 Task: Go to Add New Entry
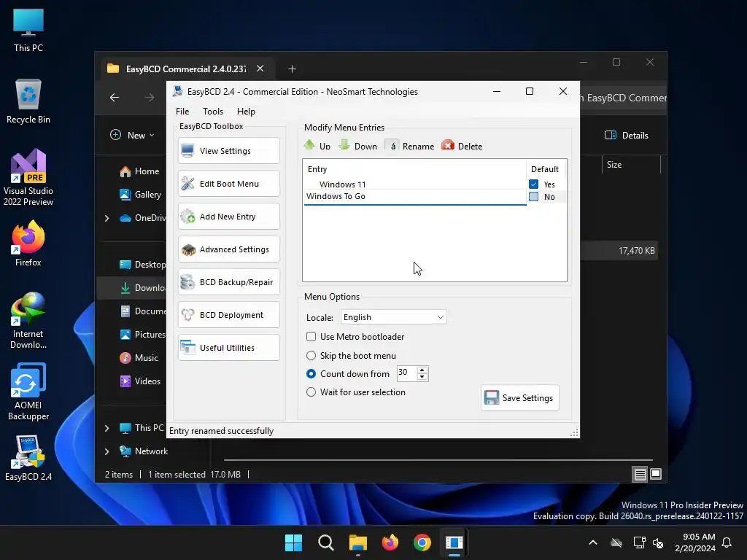pos(228,217)
